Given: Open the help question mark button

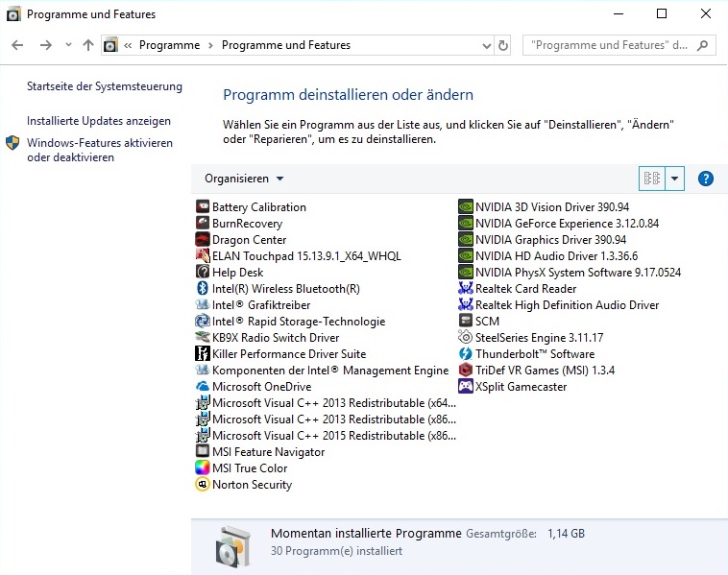Looking at the screenshot, I should 705,179.
